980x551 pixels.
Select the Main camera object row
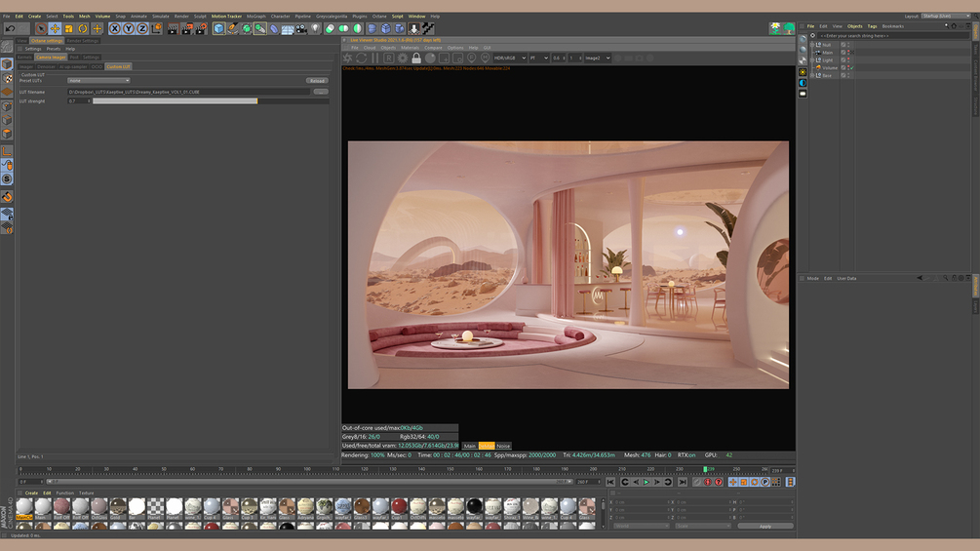click(827, 53)
